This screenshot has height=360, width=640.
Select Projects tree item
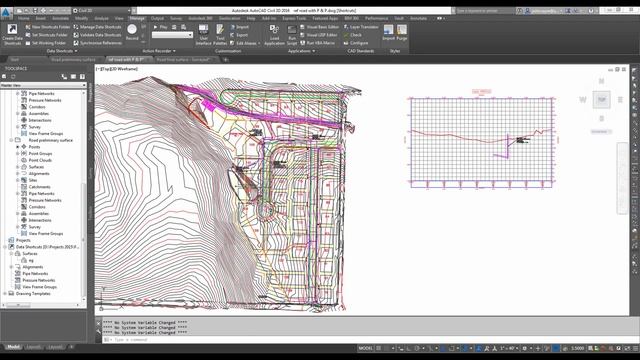point(23,240)
